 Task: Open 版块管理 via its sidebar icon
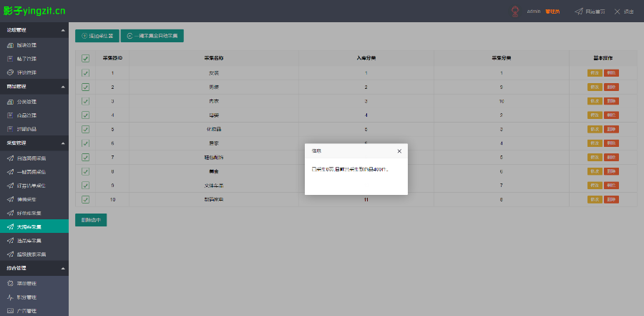click(x=11, y=45)
